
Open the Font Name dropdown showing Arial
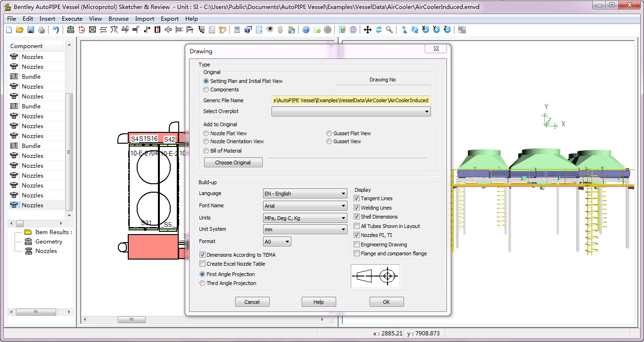pos(305,206)
